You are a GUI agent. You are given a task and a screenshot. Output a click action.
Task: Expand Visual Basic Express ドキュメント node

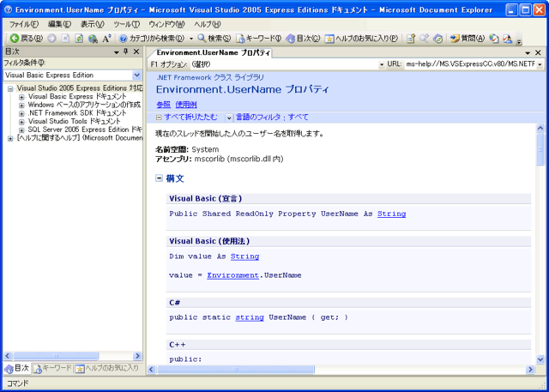tap(21, 97)
